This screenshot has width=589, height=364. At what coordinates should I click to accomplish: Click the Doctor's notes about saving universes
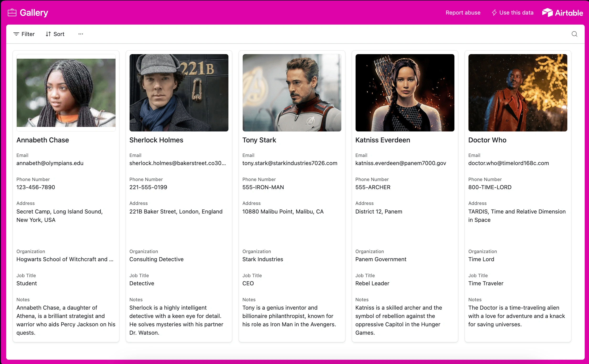click(x=516, y=316)
